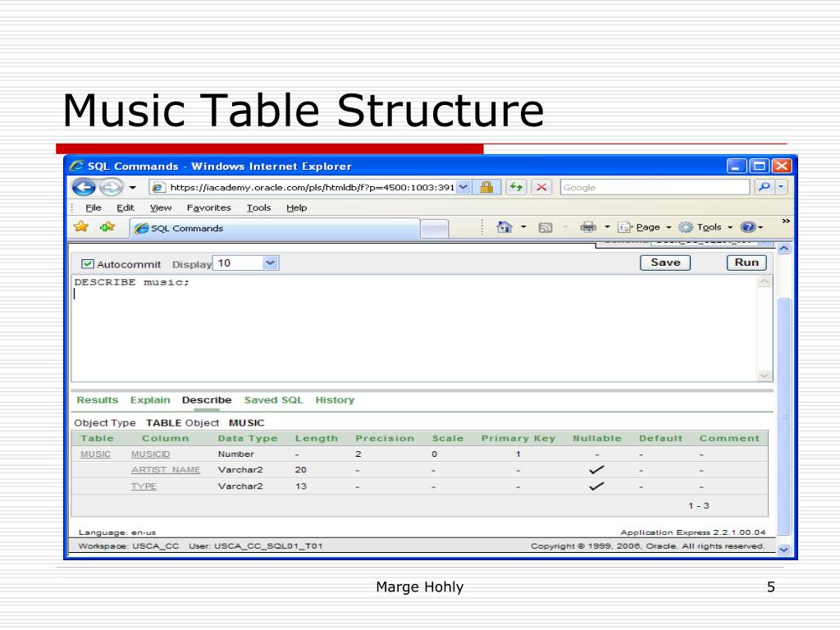Viewport: 840px width, 630px height.
Task: Click the security lock icon
Action: pos(486,187)
